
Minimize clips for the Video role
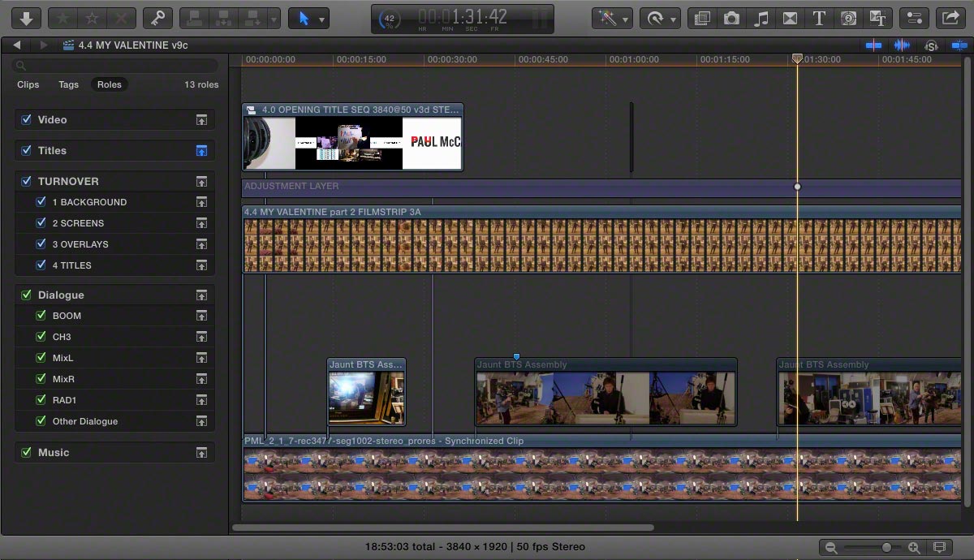pyautogui.click(x=201, y=120)
